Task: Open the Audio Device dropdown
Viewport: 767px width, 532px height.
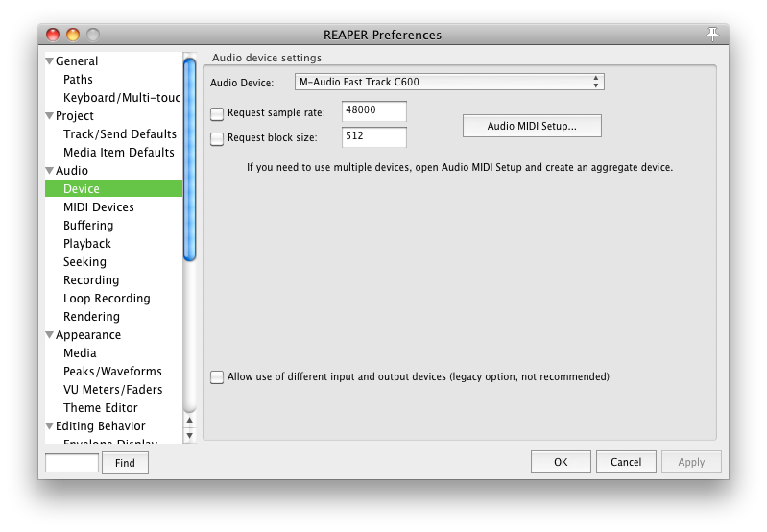Action: coord(449,82)
